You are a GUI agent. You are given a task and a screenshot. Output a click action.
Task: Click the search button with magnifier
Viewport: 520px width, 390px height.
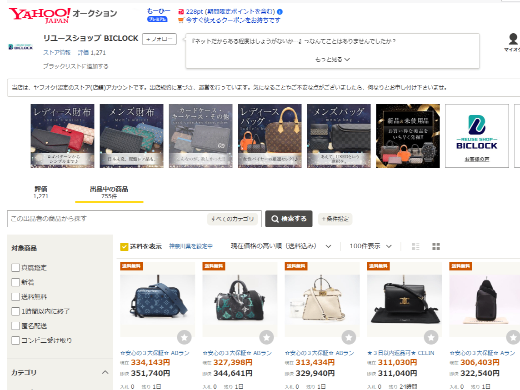click(289, 219)
